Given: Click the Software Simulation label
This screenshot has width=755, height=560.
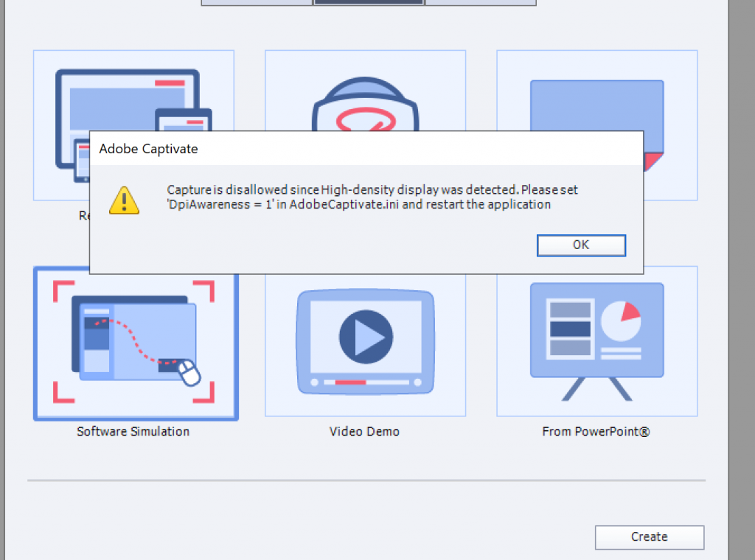Looking at the screenshot, I should 133,431.
